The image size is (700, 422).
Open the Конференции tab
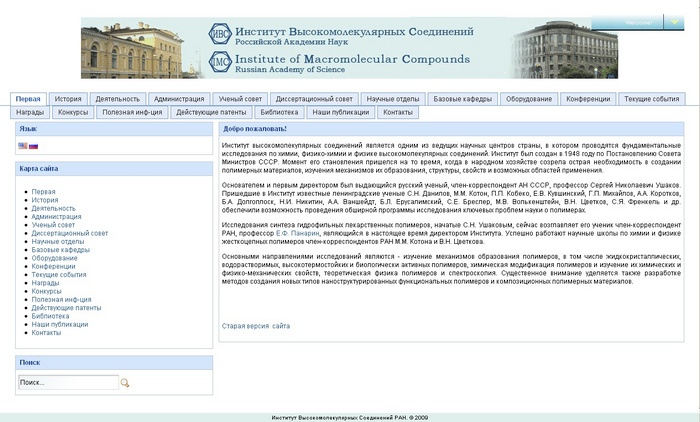click(x=588, y=99)
